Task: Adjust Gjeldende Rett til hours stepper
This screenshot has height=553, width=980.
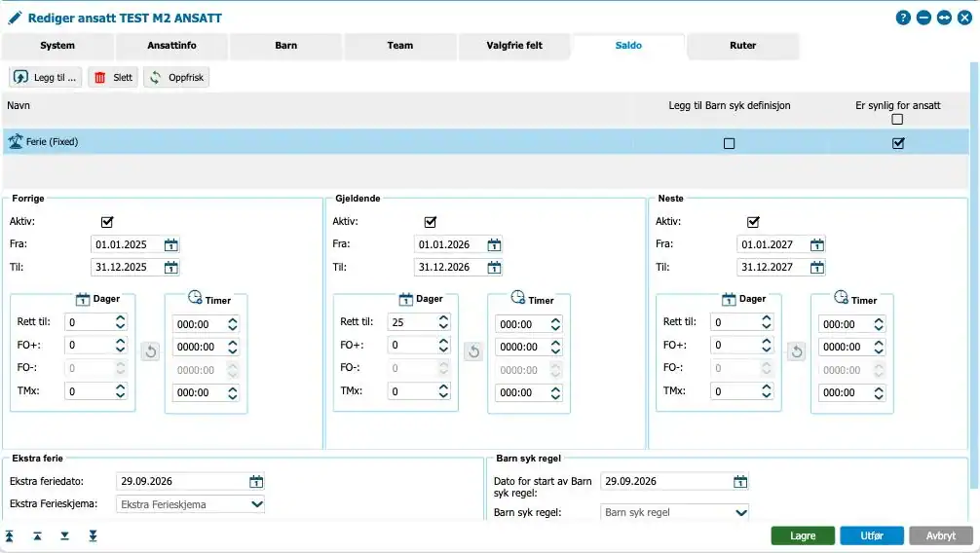Action: (x=555, y=324)
